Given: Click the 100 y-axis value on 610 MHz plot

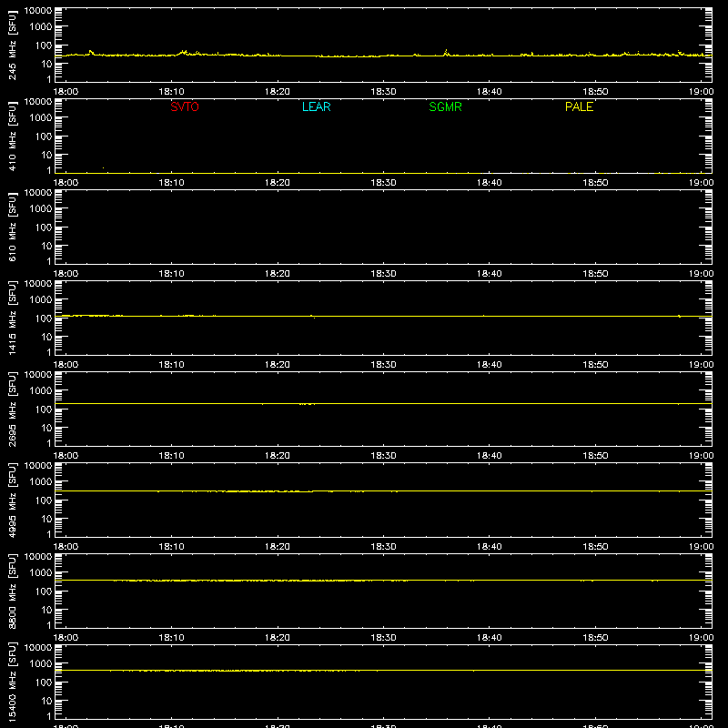Looking at the screenshot, I should (44, 227).
